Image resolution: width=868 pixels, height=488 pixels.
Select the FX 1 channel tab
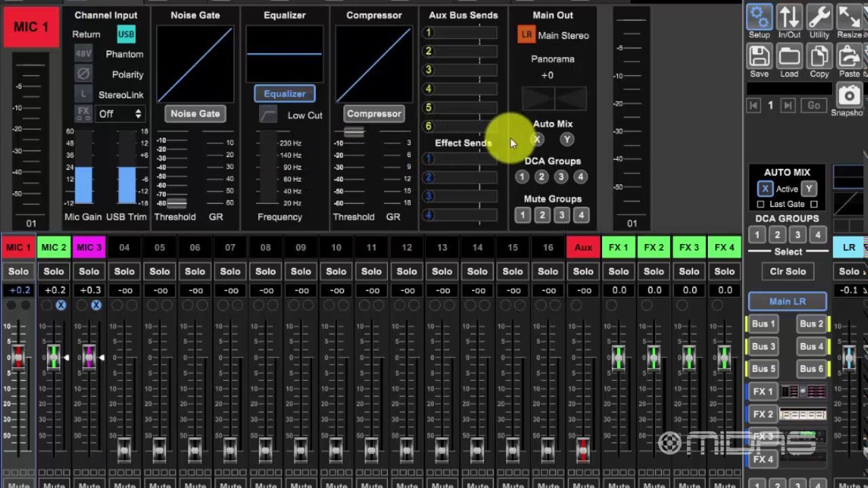(618, 247)
